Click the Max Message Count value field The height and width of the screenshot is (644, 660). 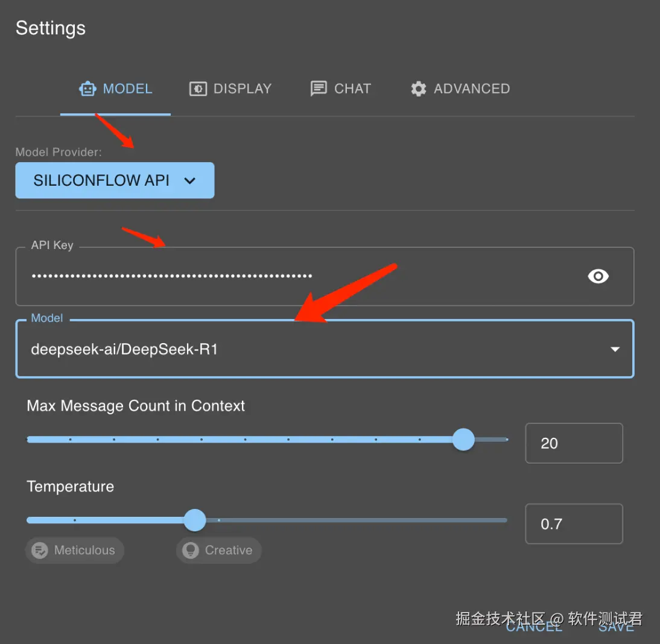click(574, 443)
